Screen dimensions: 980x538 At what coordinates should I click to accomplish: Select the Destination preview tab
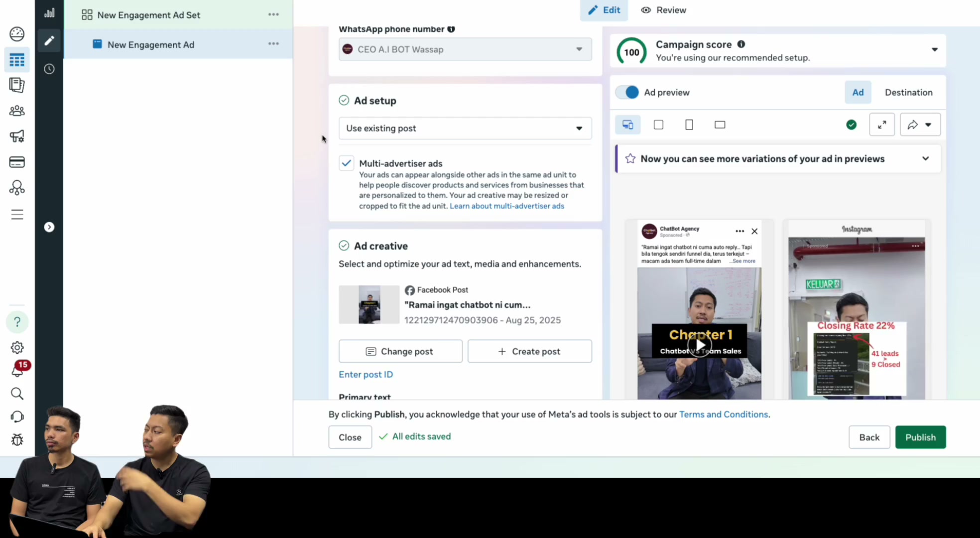908,92
